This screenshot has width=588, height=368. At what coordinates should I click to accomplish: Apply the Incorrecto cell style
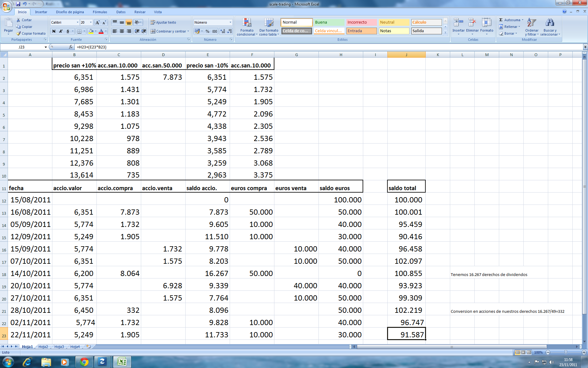pos(361,22)
